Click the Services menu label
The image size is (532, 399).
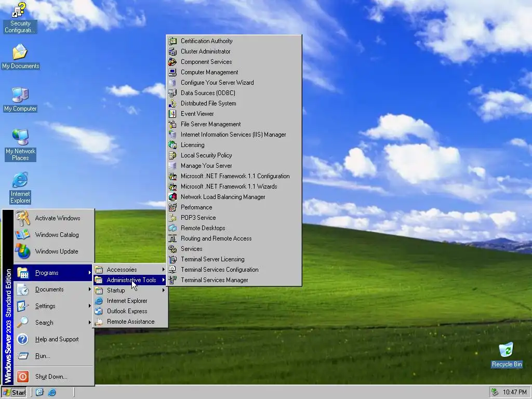coord(191,249)
